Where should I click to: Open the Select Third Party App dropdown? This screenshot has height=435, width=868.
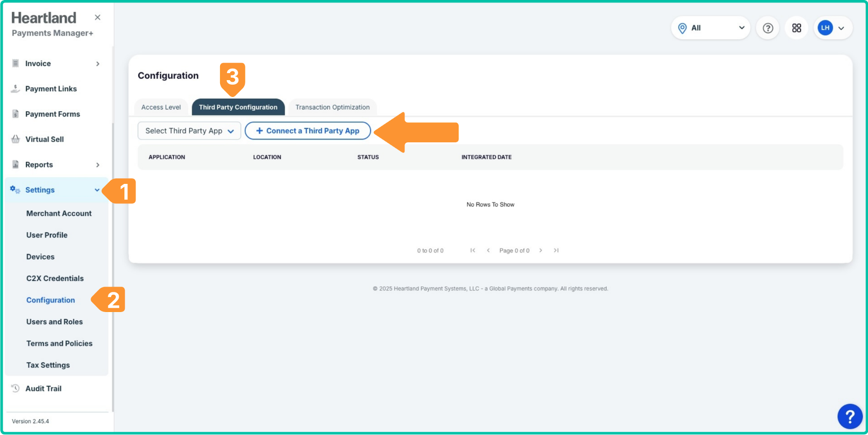189,131
